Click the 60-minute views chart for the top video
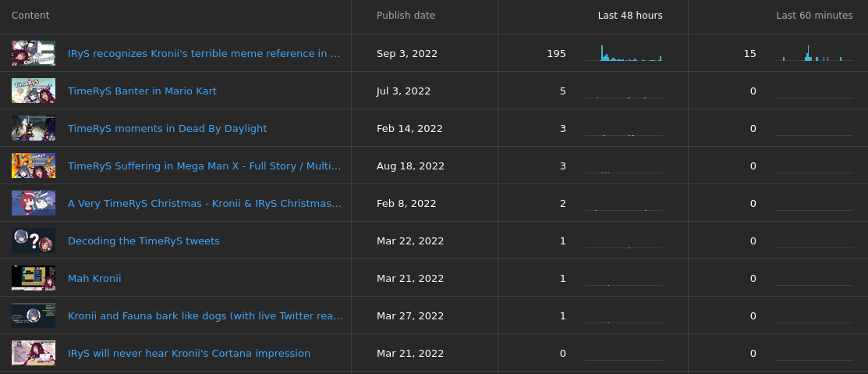The width and height of the screenshot is (868, 374). point(813,53)
